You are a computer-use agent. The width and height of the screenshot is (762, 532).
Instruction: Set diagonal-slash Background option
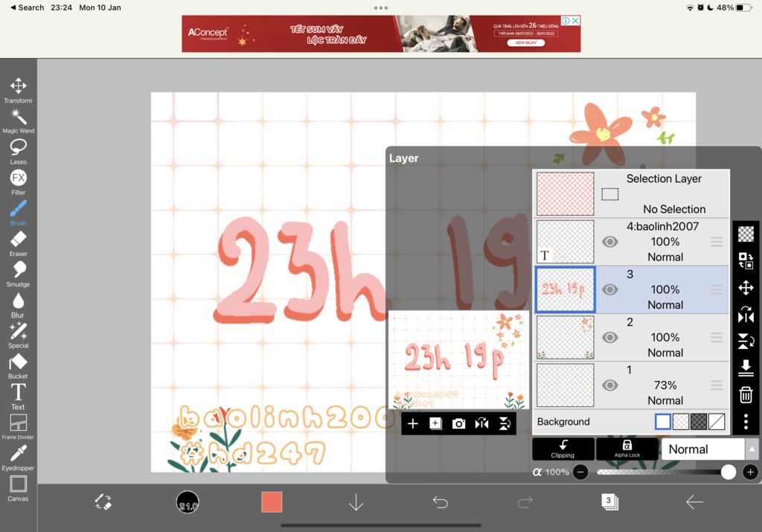click(x=717, y=421)
